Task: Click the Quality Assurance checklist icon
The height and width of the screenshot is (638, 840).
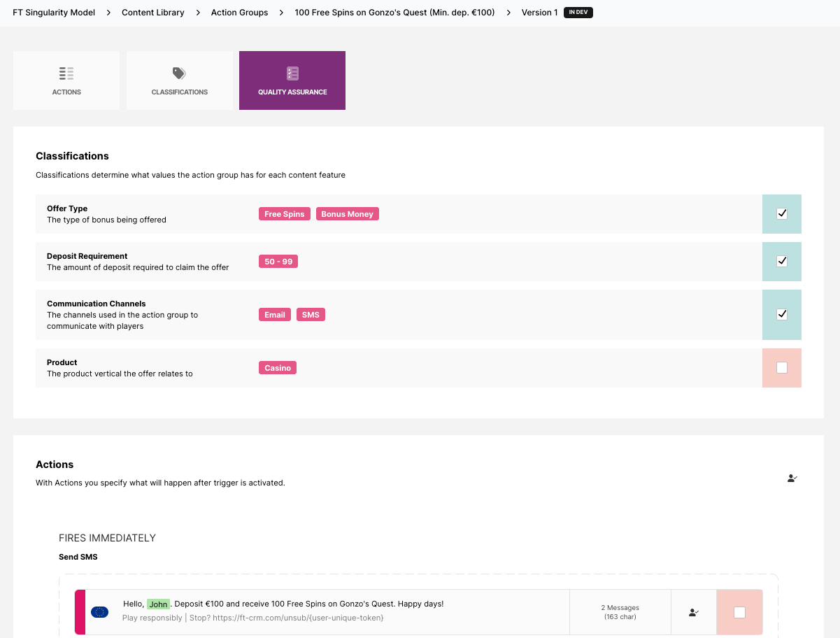Action: 292,73
